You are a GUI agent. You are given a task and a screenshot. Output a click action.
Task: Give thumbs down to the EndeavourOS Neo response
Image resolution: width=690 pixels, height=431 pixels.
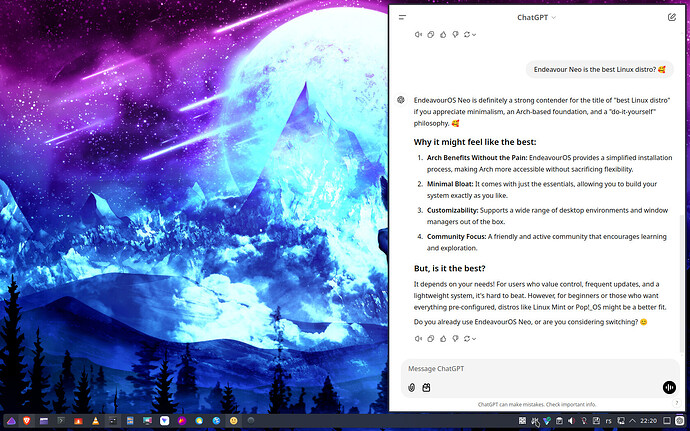[455, 339]
